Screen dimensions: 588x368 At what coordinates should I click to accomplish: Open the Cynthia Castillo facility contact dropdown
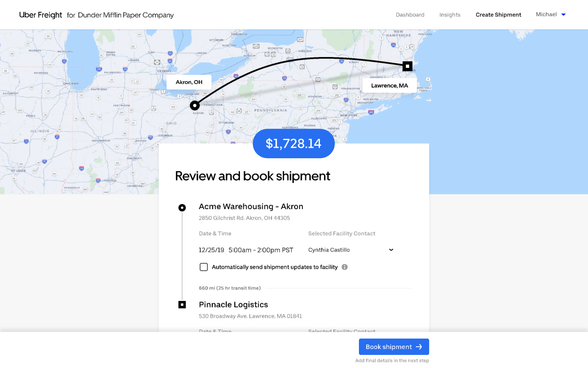click(x=351, y=250)
